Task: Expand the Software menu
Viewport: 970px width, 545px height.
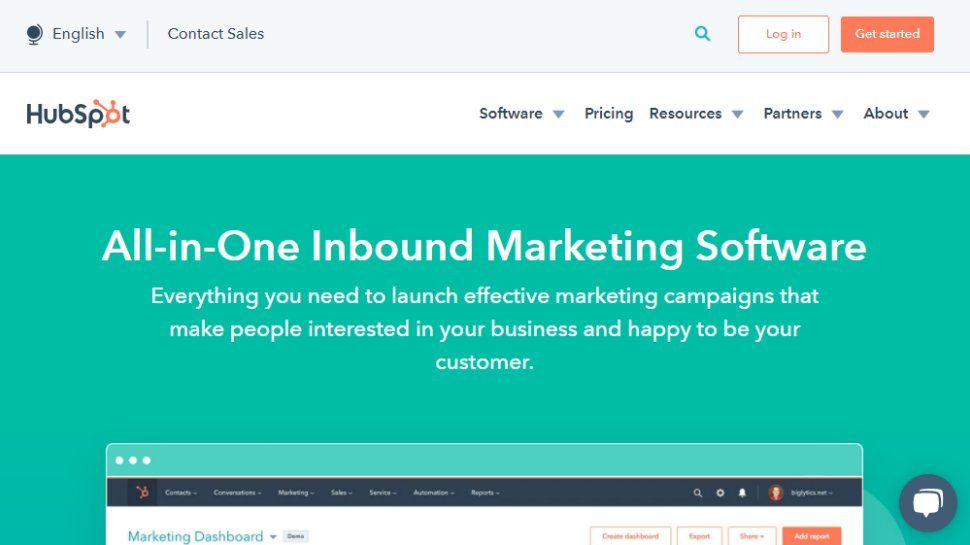Action: [522, 114]
